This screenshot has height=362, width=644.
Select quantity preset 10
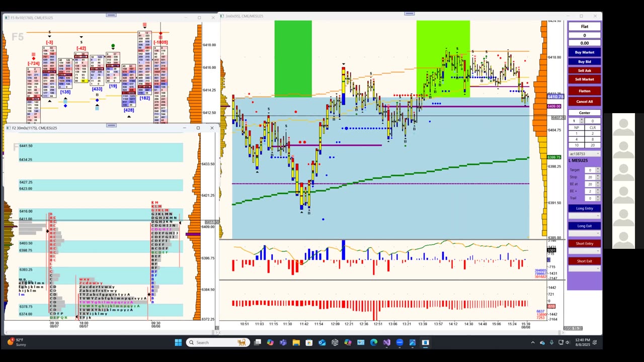[x=577, y=145]
